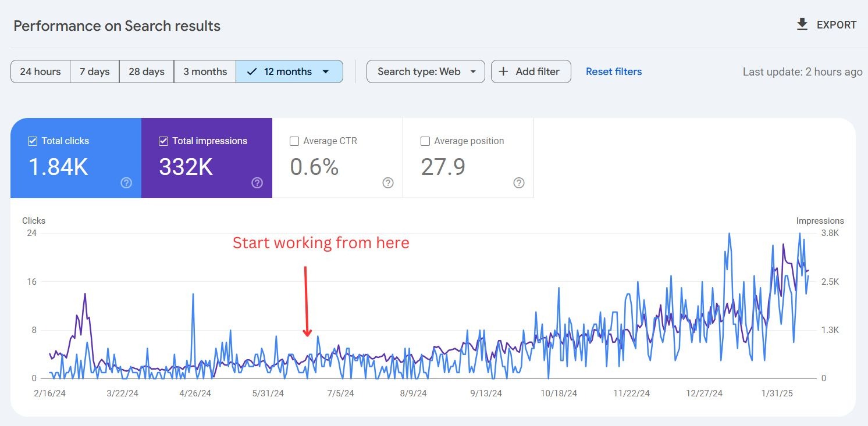This screenshot has width=868, height=426.
Task: Click the plus icon in Add filter
Action: point(504,71)
